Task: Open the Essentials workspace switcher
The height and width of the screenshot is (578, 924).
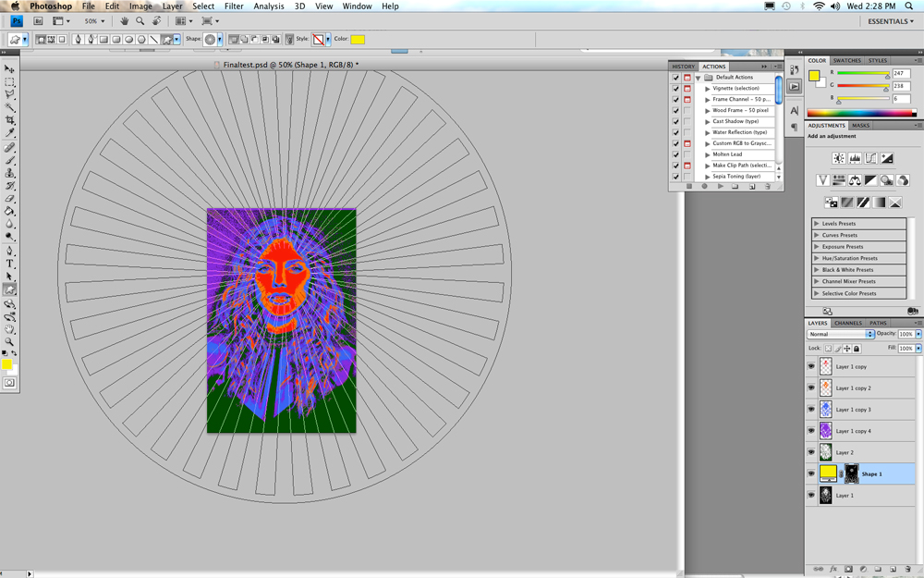Action: coord(891,21)
